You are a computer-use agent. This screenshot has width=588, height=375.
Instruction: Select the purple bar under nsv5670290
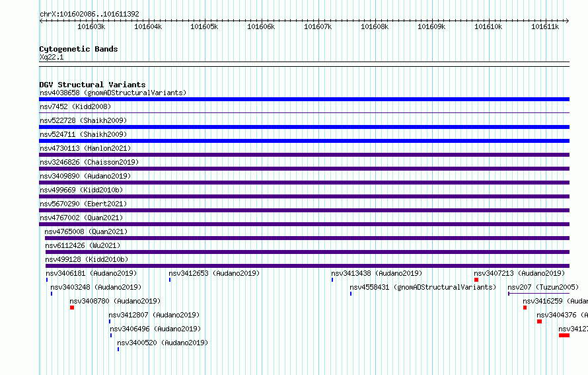304,210
